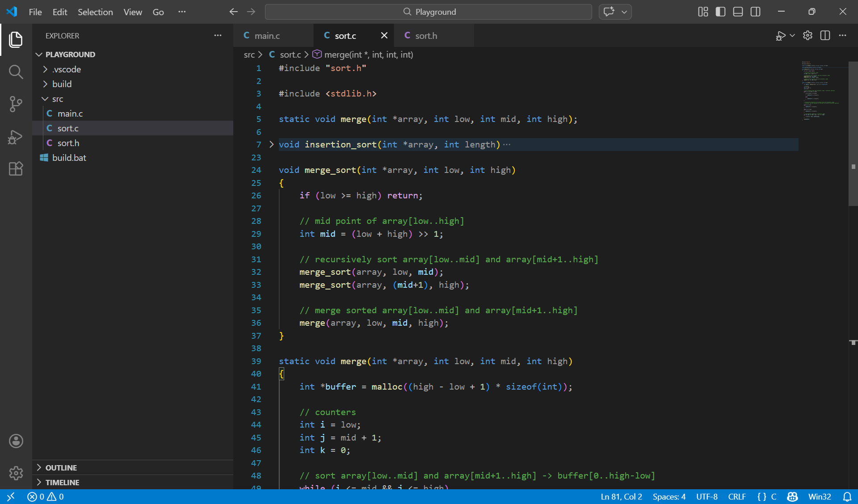The height and width of the screenshot is (504, 858).
Task: Open the Extensions view
Action: tap(16, 169)
